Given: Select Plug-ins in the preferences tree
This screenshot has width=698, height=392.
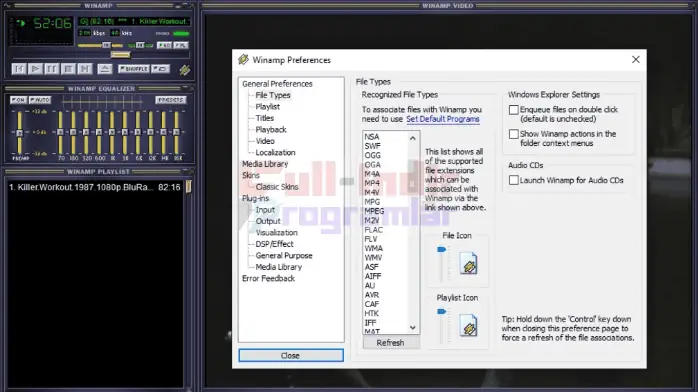Looking at the screenshot, I should coord(256,198).
